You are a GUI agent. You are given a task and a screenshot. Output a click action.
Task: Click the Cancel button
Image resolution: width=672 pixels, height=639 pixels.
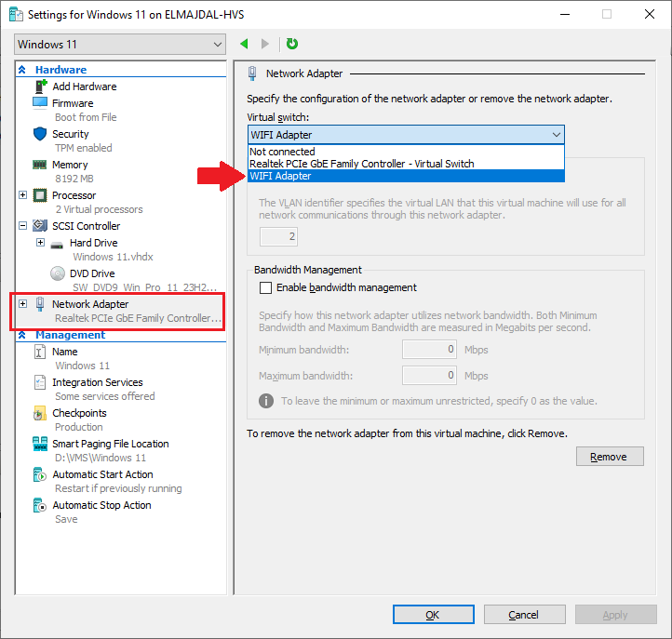[x=525, y=615]
